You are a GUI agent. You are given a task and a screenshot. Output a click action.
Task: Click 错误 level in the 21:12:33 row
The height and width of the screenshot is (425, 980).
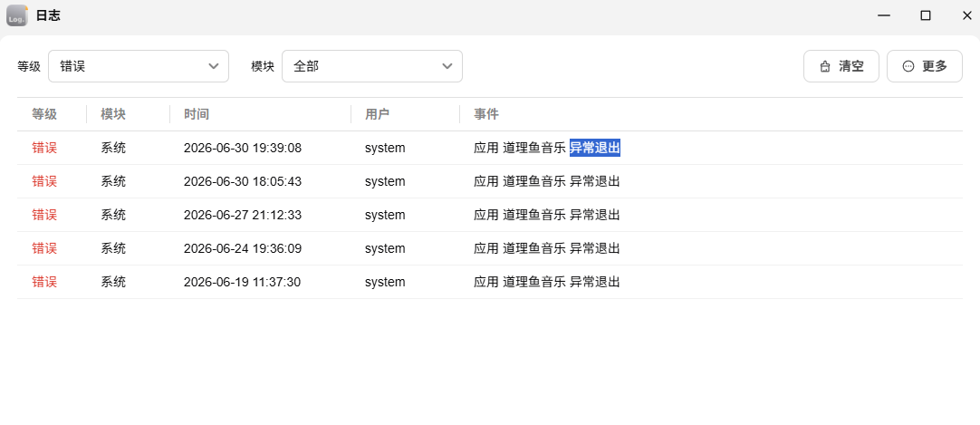point(44,215)
